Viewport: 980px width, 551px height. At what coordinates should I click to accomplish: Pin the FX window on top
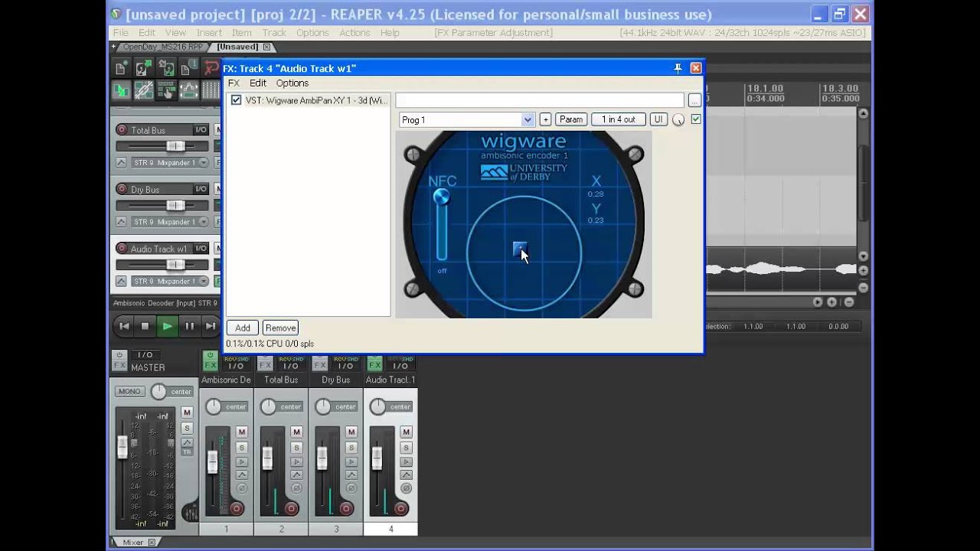[x=678, y=68]
